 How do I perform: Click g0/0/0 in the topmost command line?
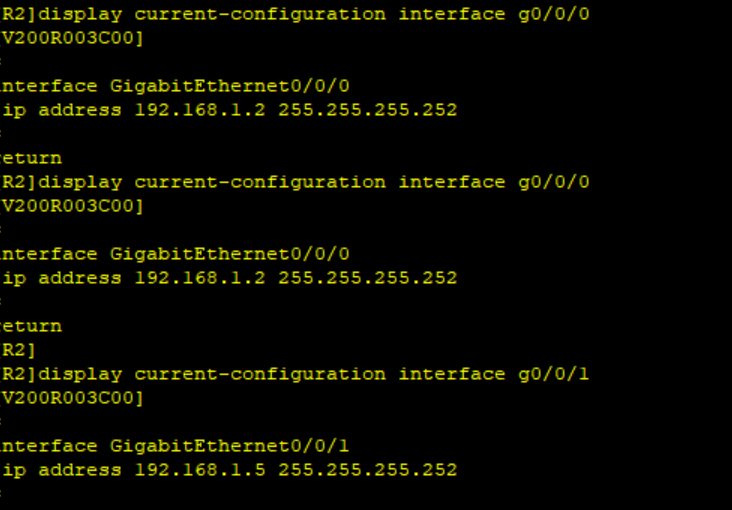[554, 14]
